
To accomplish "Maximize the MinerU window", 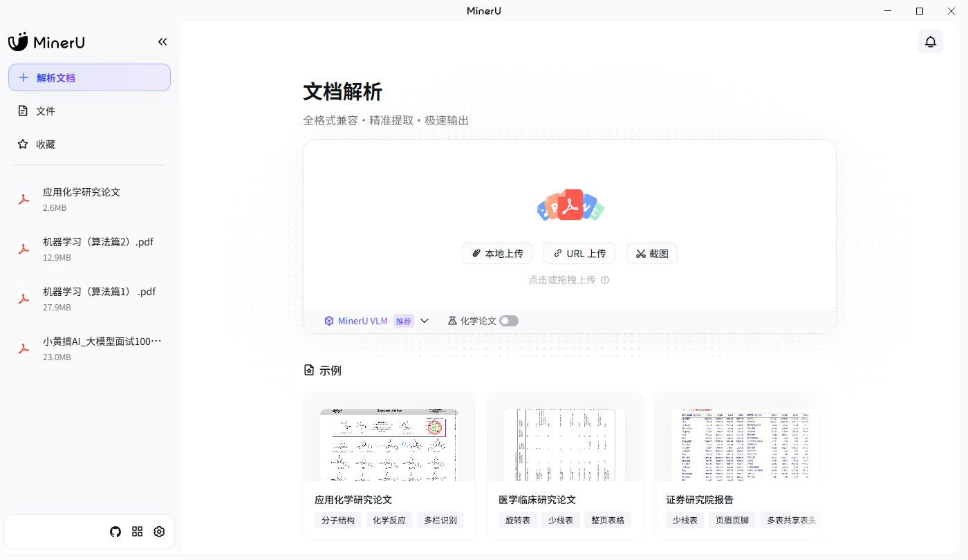I will point(920,10).
